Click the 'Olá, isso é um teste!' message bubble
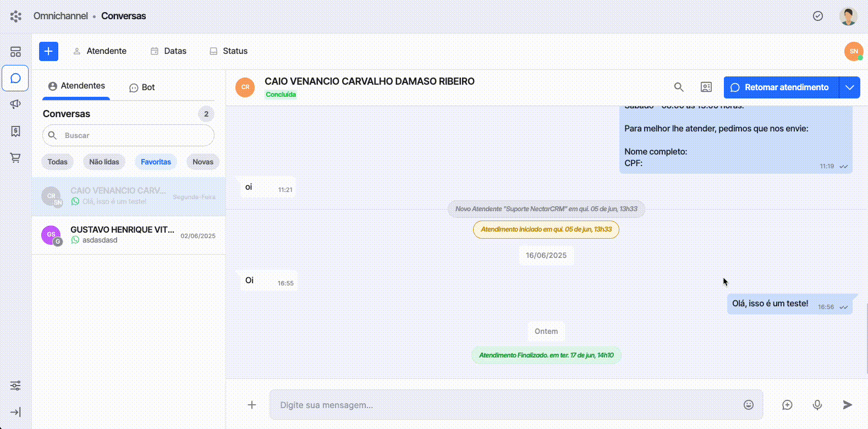Screen dimensions: 868x429 coord(790,304)
